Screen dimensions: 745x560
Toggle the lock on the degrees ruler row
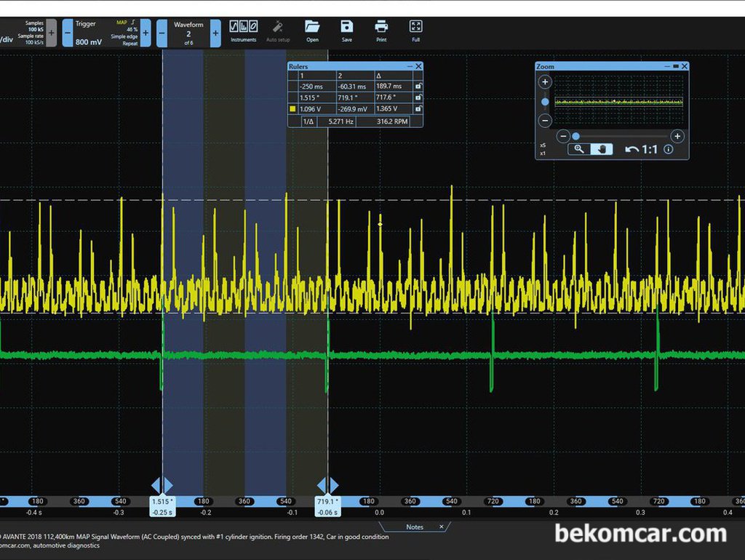click(x=418, y=97)
